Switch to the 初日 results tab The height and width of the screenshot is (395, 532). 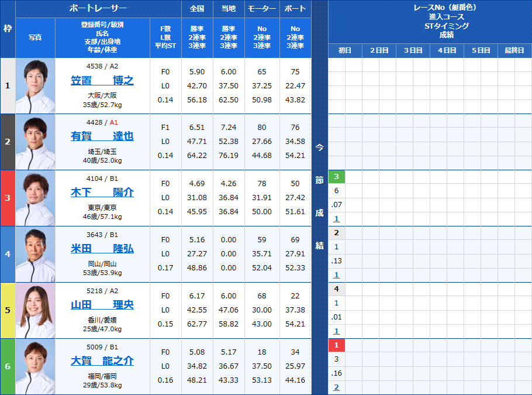coord(344,50)
